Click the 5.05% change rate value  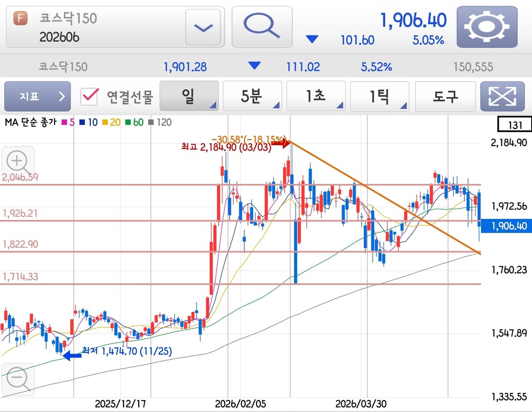click(x=428, y=40)
